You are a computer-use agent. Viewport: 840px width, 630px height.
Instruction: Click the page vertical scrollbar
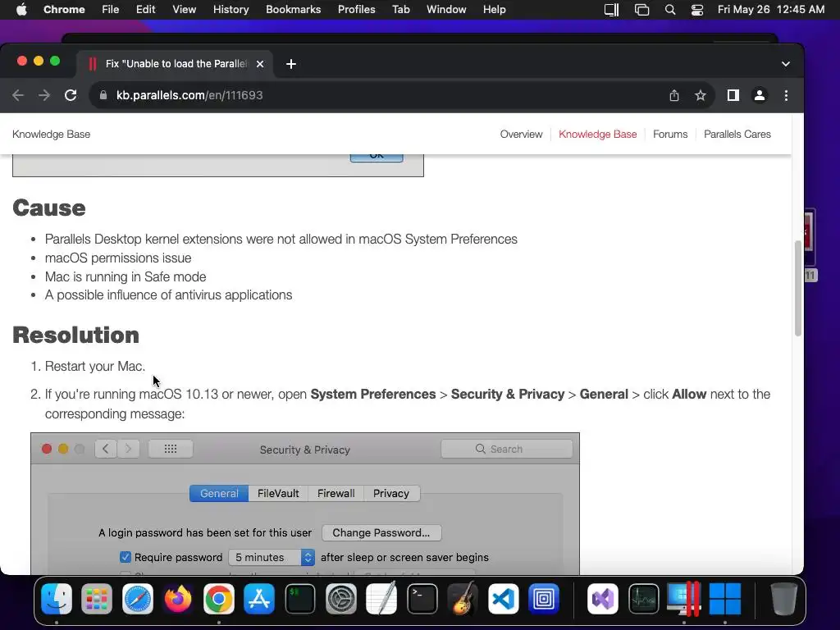pos(797,290)
